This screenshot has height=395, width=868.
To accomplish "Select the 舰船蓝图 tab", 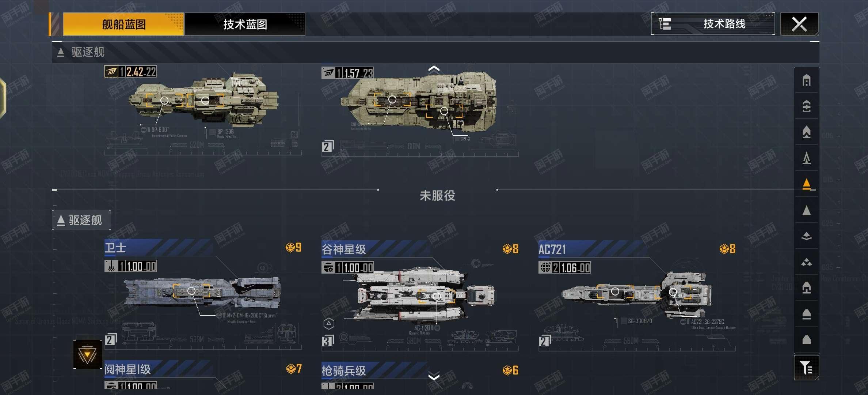I will [123, 24].
